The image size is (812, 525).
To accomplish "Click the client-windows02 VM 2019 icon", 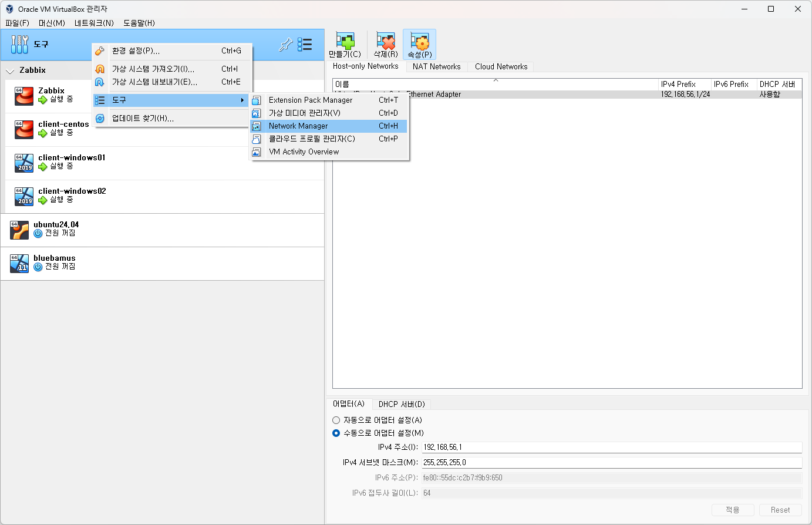I will pos(24,197).
